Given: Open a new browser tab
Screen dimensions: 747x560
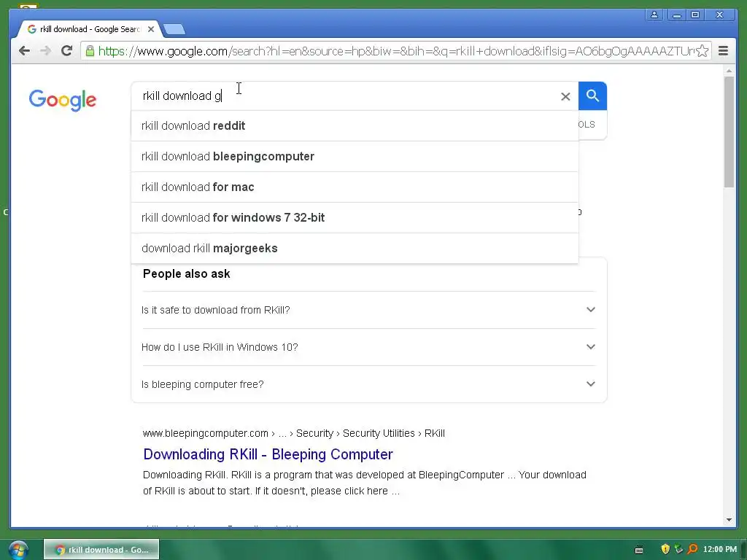Looking at the screenshot, I should click(174, 29).
